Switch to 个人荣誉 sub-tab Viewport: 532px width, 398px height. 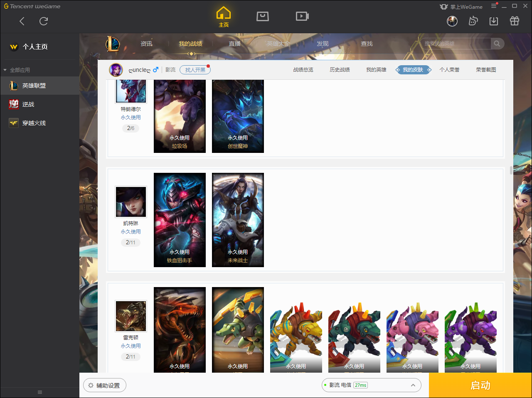click(449, 70)
